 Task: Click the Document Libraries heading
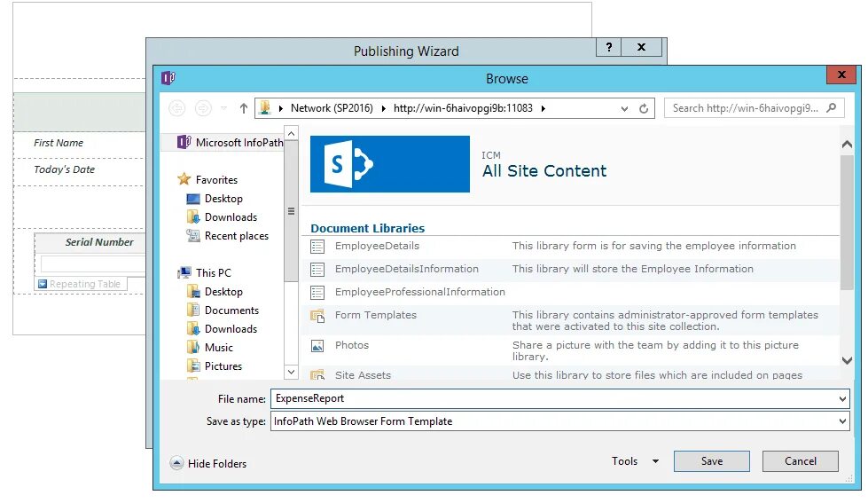click(368, 228)
